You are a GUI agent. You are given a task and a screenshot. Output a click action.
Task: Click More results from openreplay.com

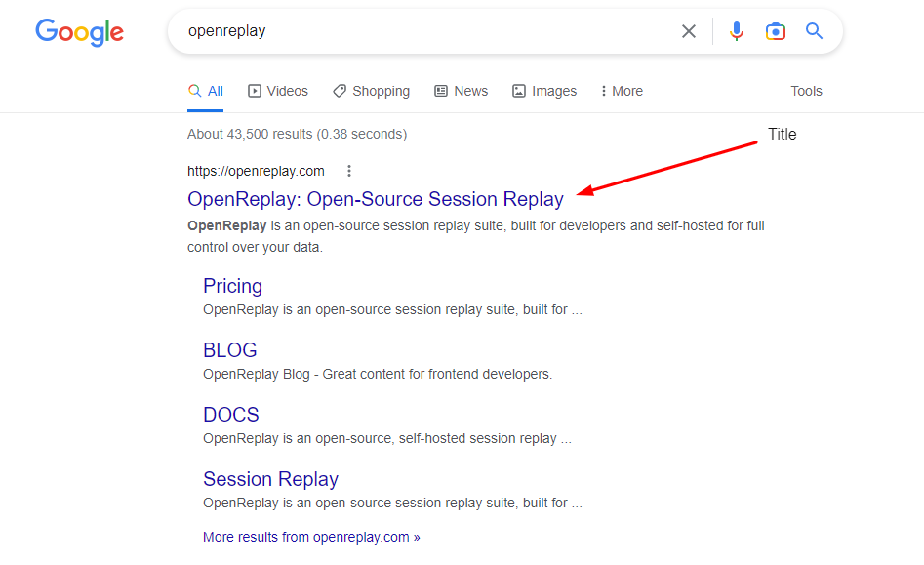(x=311, y=537)
